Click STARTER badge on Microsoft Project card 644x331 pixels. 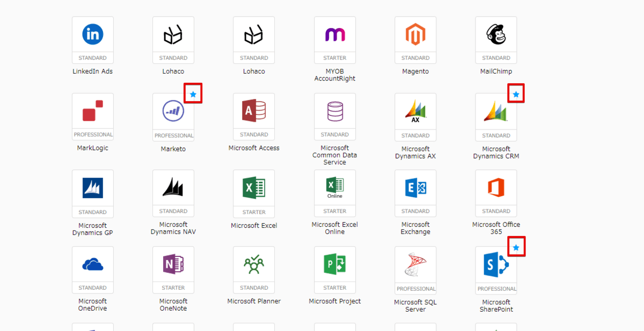335,288
